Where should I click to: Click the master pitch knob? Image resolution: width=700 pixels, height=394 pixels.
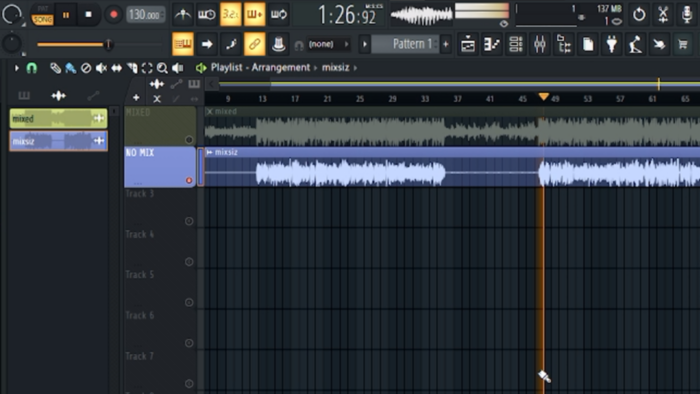(x=12, y=44)
